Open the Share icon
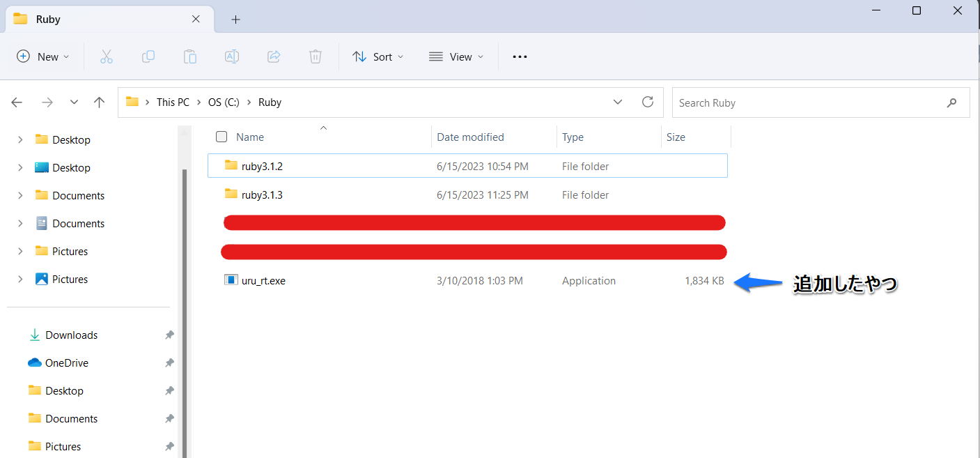Image resolution: width=980 pixels, height=458 pixels. (273, 56)
